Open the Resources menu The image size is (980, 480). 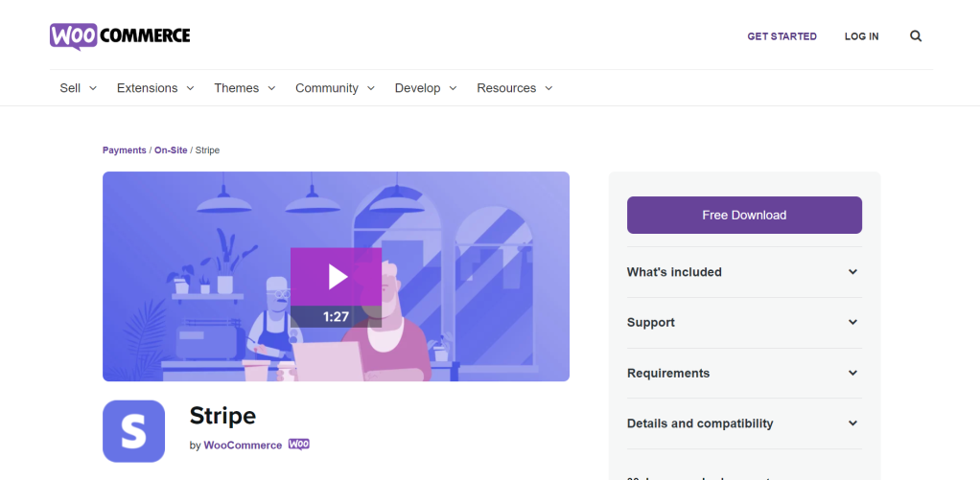515,88
